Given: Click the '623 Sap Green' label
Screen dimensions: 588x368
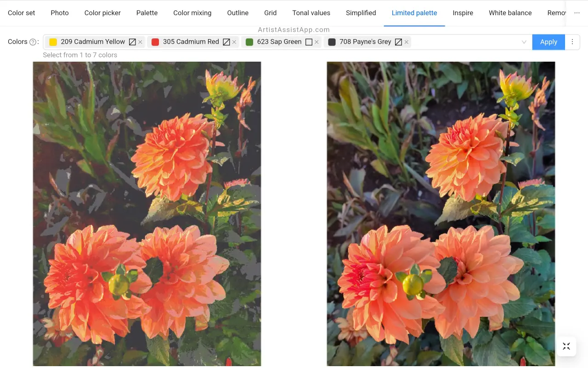Looking at the screenshot, I should pos(279,42).
